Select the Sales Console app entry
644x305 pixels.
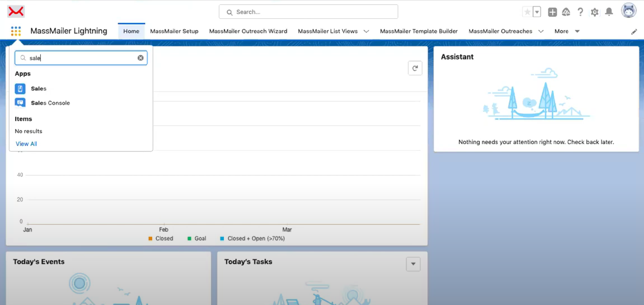(50, 103)
